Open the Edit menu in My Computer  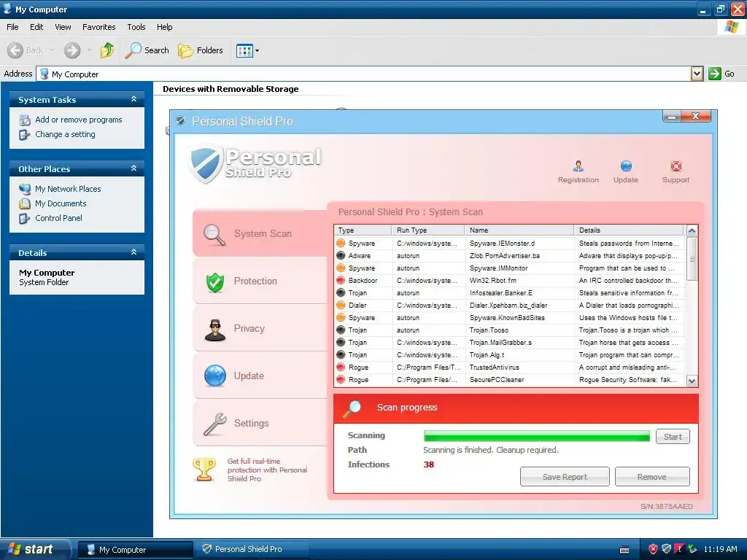(x=36, y=27)
